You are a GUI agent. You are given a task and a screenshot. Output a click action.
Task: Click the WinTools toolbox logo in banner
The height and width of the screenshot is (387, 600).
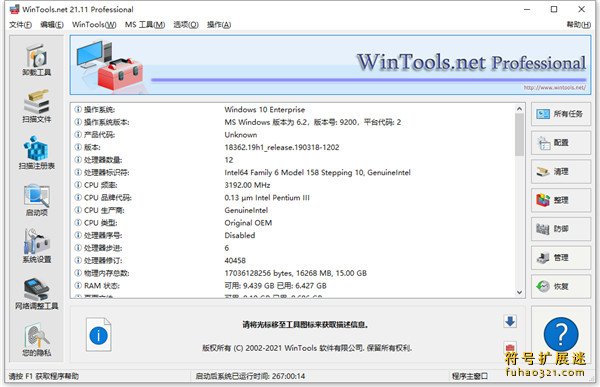point(110,65)
